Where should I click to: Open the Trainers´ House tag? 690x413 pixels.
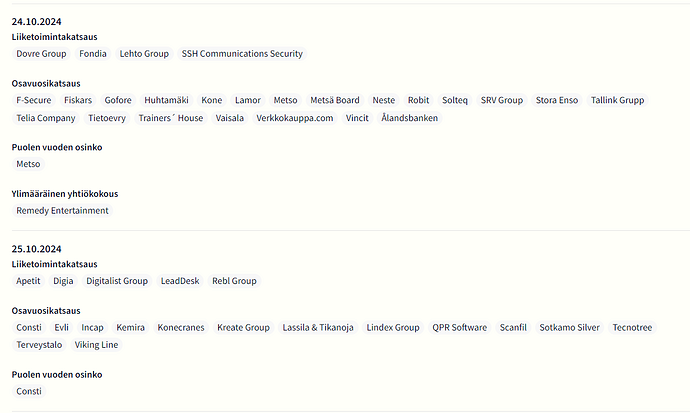coord(171,118)
